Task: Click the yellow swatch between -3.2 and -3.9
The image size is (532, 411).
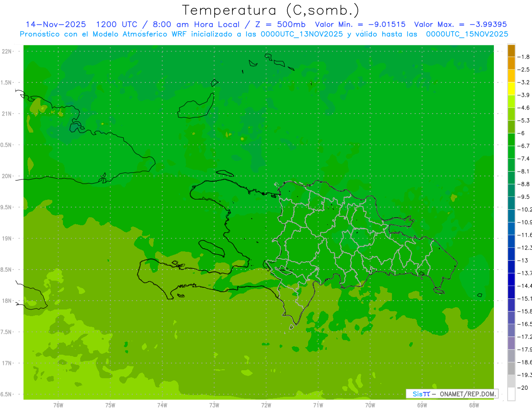Action: click(511, 89)
